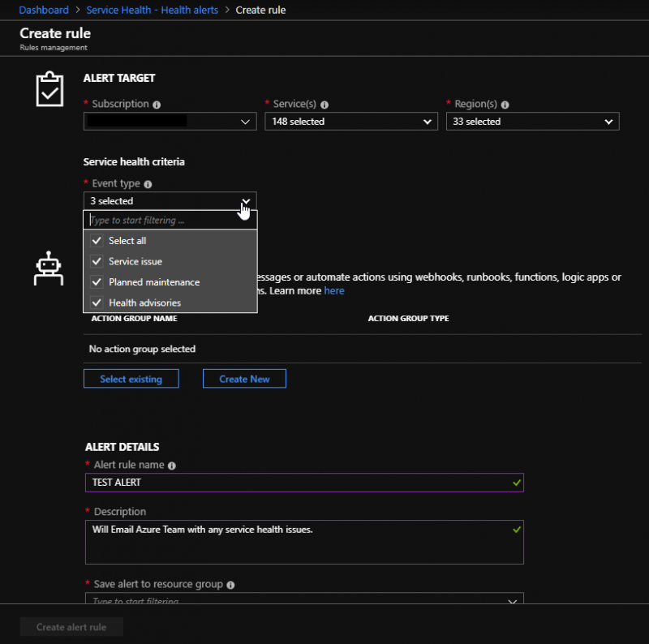Click the info icon beside Region(s)
Viewport: 649px width, 644px height.
(x=505, y=104)
